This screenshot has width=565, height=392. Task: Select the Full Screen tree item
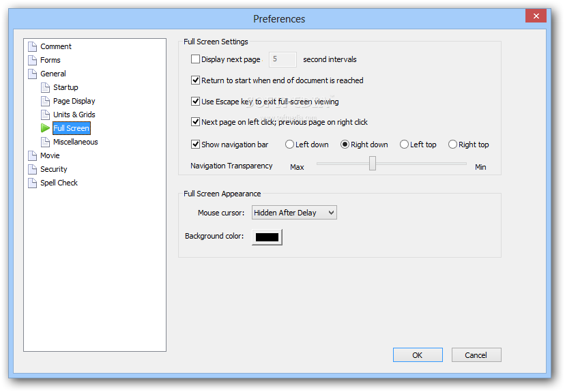[x=72, y=128]
